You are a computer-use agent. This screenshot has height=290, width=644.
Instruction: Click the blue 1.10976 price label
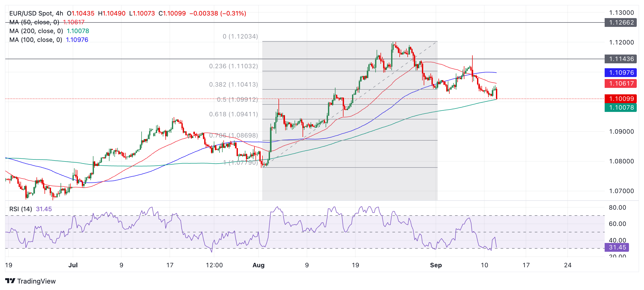coord(620,73)
